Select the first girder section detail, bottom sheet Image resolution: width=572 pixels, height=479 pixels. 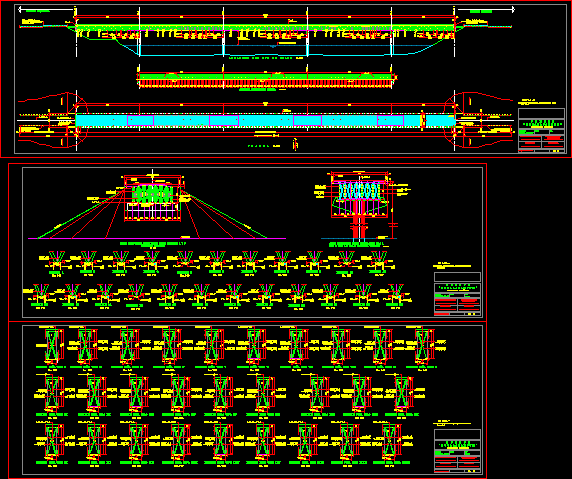coord(52,348)
